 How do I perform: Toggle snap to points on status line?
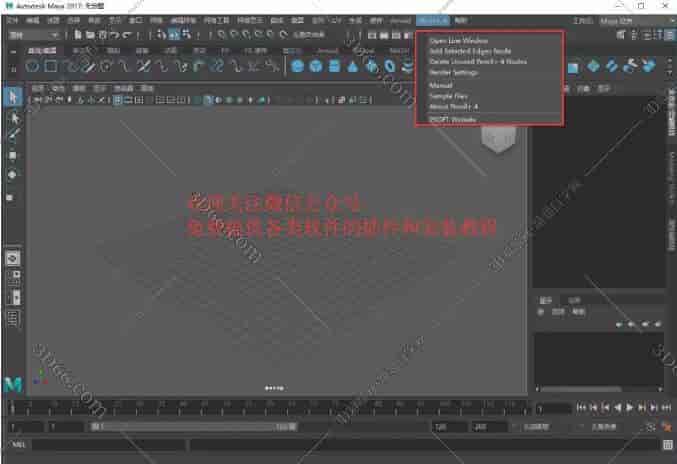pos(247,35)
